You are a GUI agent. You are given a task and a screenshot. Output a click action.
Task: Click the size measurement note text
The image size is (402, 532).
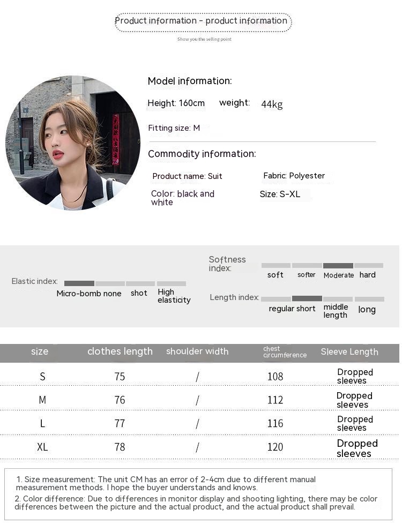point(166,483)
